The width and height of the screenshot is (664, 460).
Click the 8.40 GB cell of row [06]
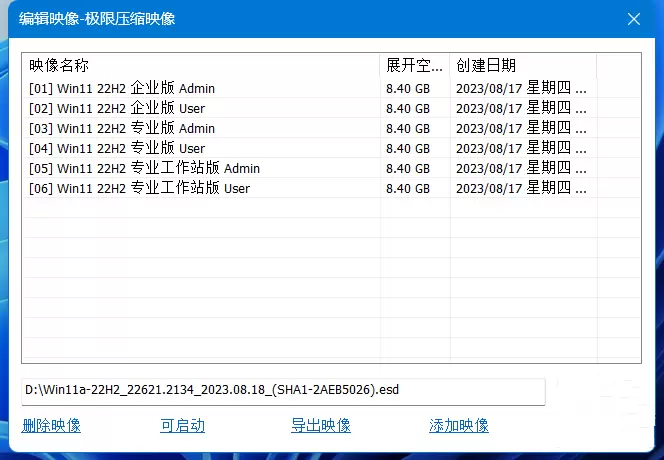point(408,188)
